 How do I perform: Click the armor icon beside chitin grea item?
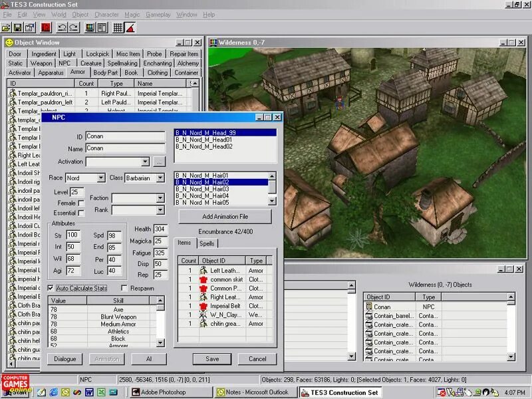tap(203, 324)
